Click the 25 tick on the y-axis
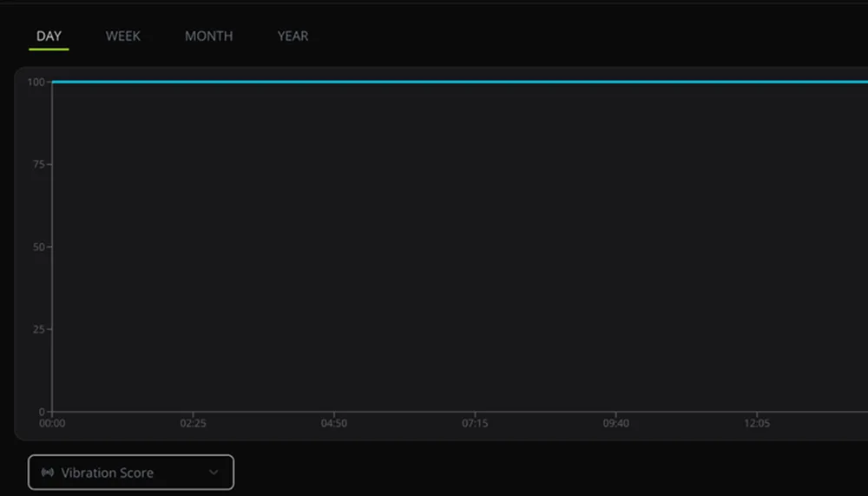Screen dimensions: 868x496 (x=39, y=329)
